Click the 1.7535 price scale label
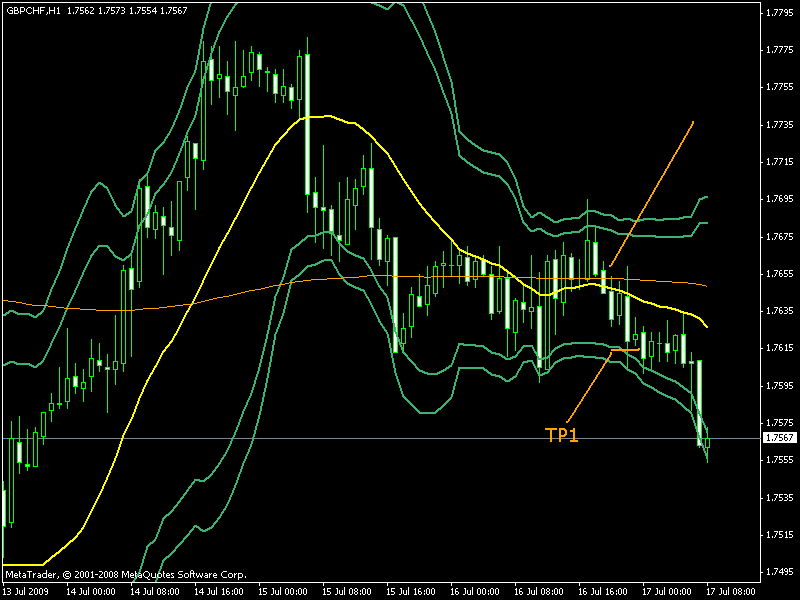 [780, 497]
